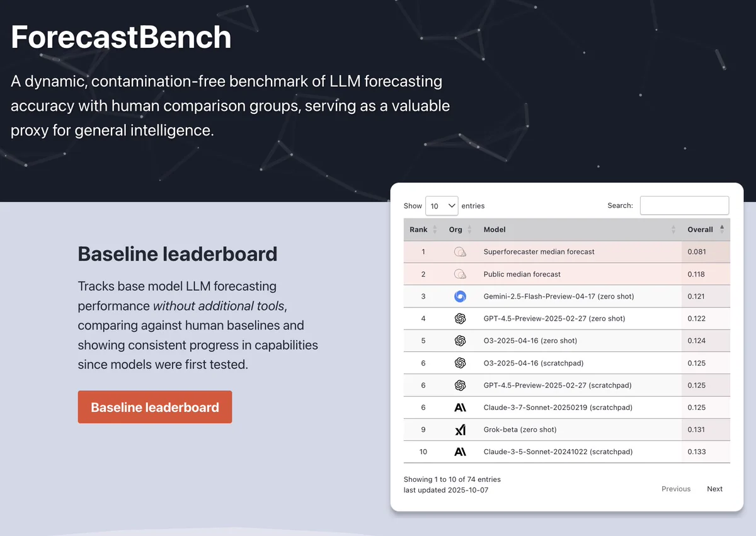756x536 pixels.
Task: Click Superforecaster median forecast model name
Action: pyautogui.click(x=539, y=252)
